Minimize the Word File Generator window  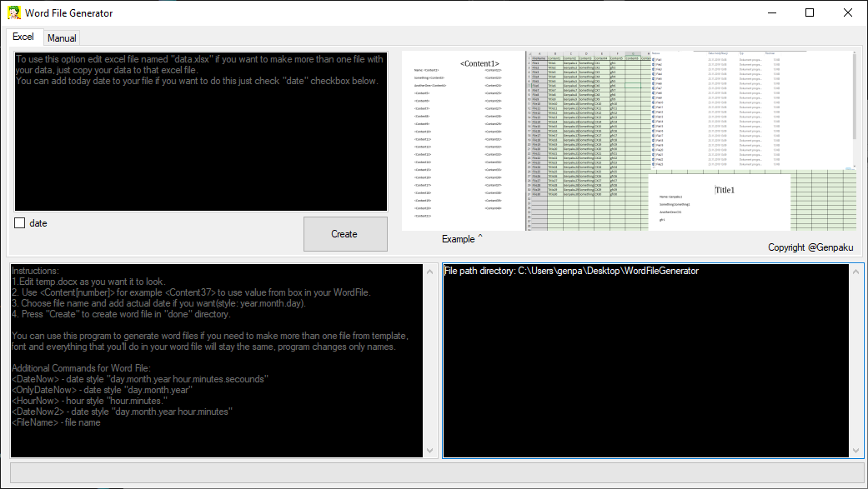tap(771, 12)
